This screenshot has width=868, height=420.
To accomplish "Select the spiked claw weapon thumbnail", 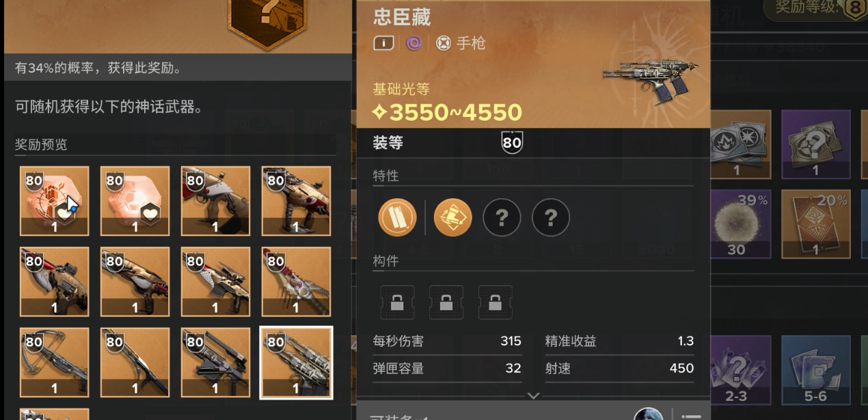I will pyautogui.click(x=297, y=282).
